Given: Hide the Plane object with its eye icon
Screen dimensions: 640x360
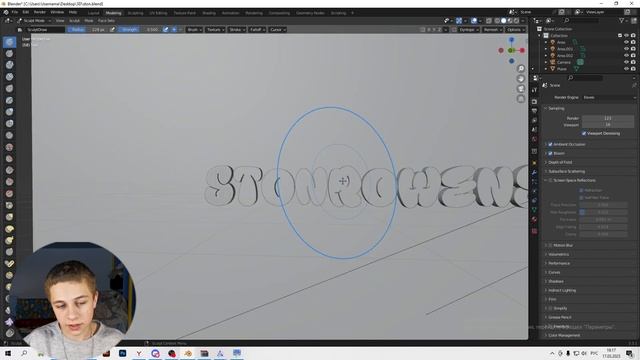Looking at the screenshot, I should click(x=626, y=69).
